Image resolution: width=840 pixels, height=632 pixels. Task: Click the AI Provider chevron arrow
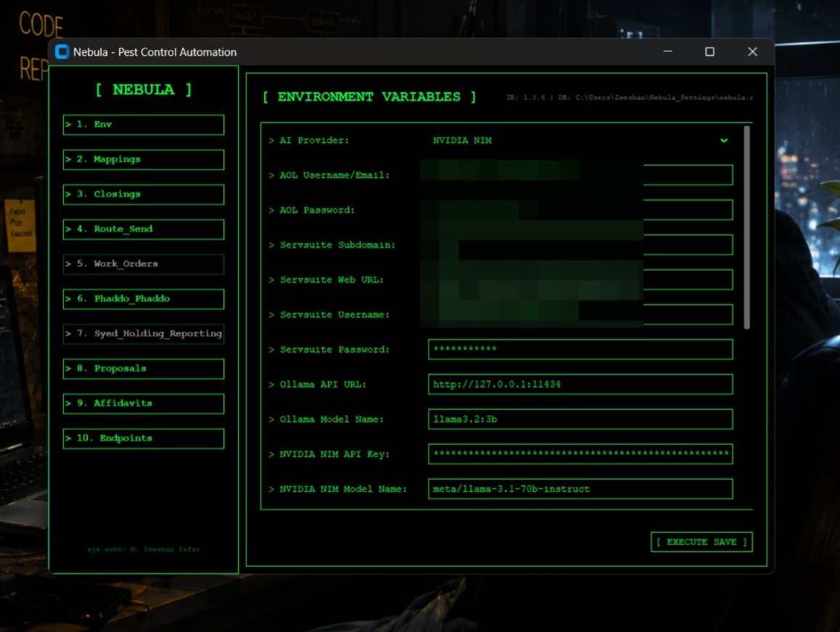tap(724, 141)
